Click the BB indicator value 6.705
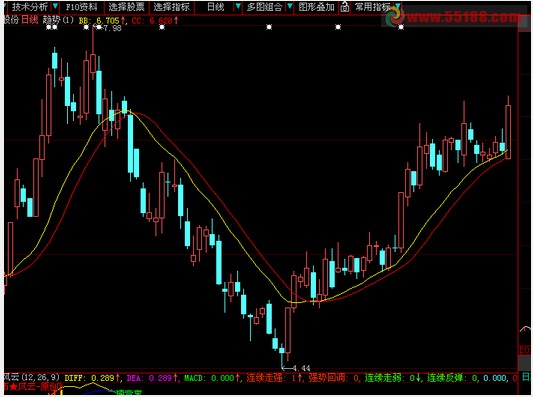Screen dimensions: 533x397 pos(108,21)
